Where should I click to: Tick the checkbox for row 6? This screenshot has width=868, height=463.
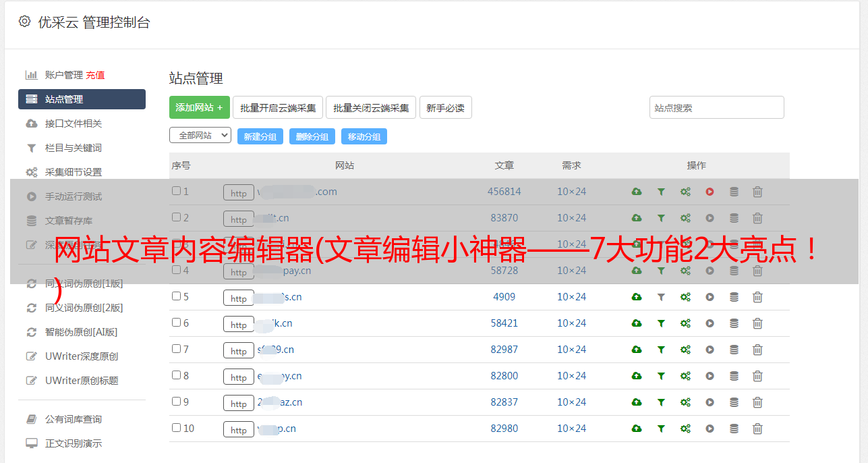coord(176,323)
